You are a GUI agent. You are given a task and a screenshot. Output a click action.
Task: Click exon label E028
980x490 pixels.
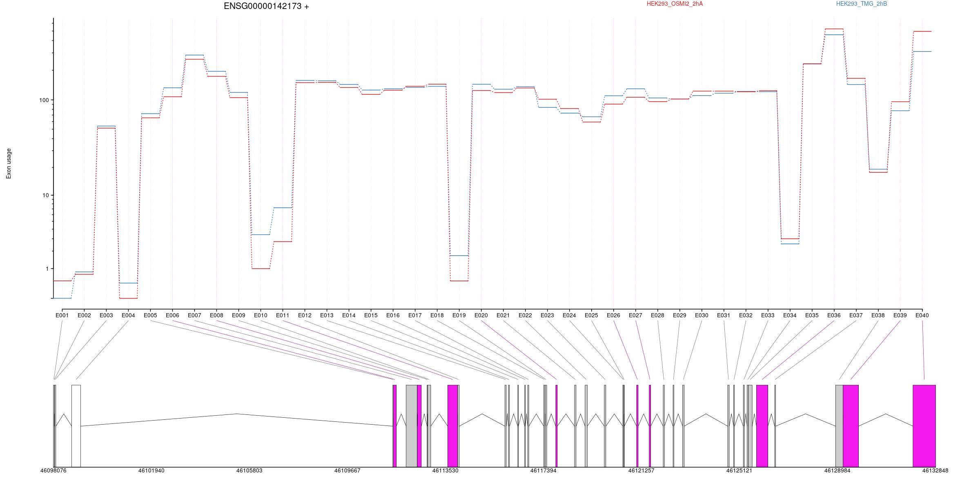point(657,315)
